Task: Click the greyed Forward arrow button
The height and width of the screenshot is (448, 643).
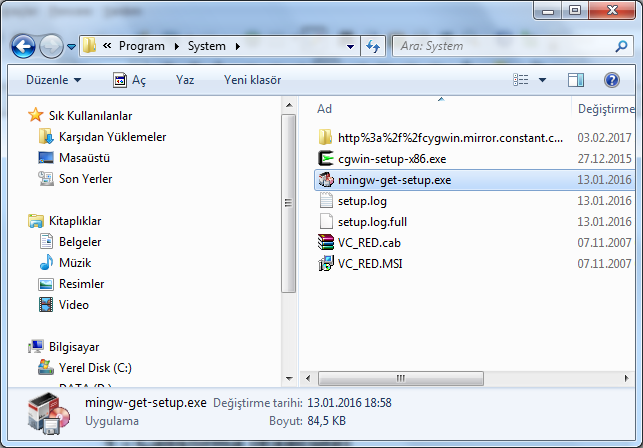Action: [51, 46]
